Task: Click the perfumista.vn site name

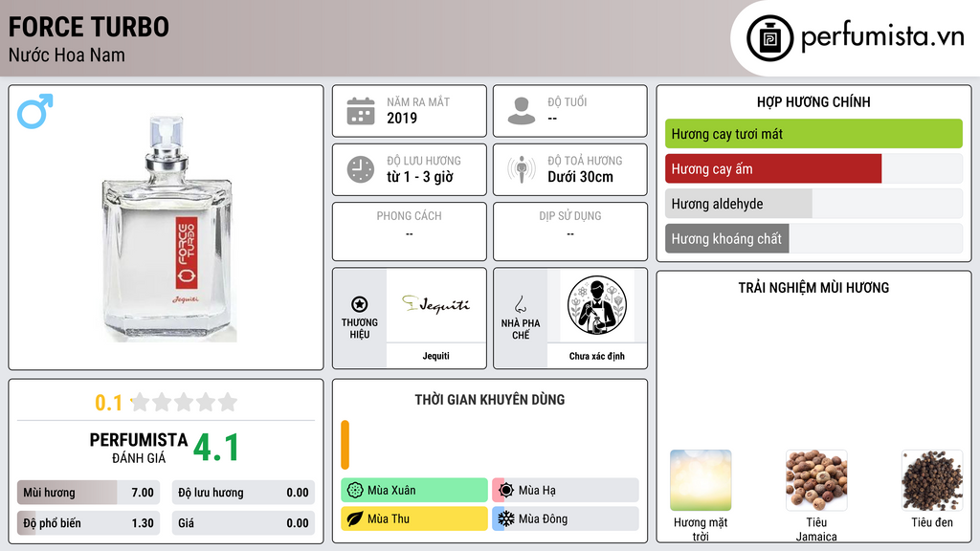Action: pyautogui.click(x=882, y=36)
